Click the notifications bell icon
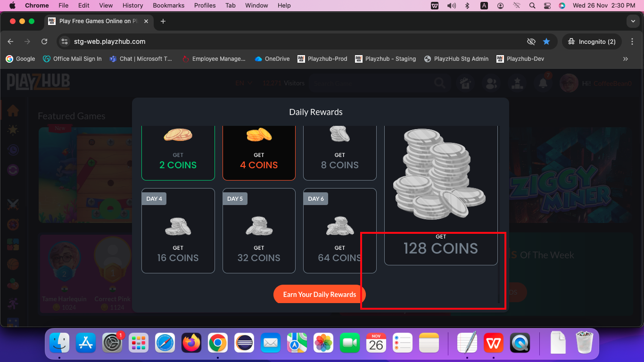644x362 pixels. point(543,83)
